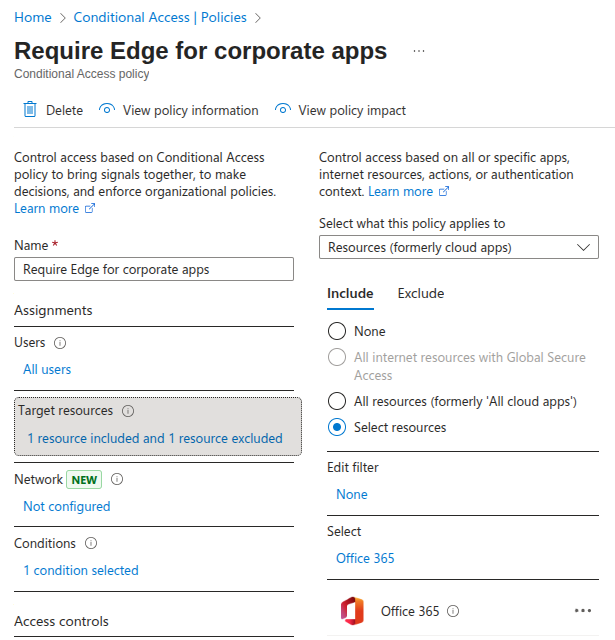Click the Edit filter label
Screen dimensions: 615x640
[353, 467]
